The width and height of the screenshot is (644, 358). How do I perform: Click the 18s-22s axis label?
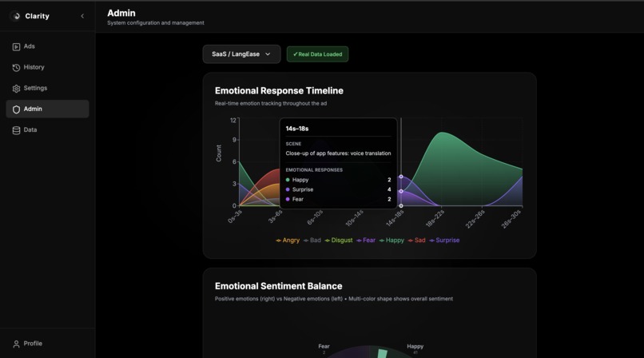click(x=435, y=218)
